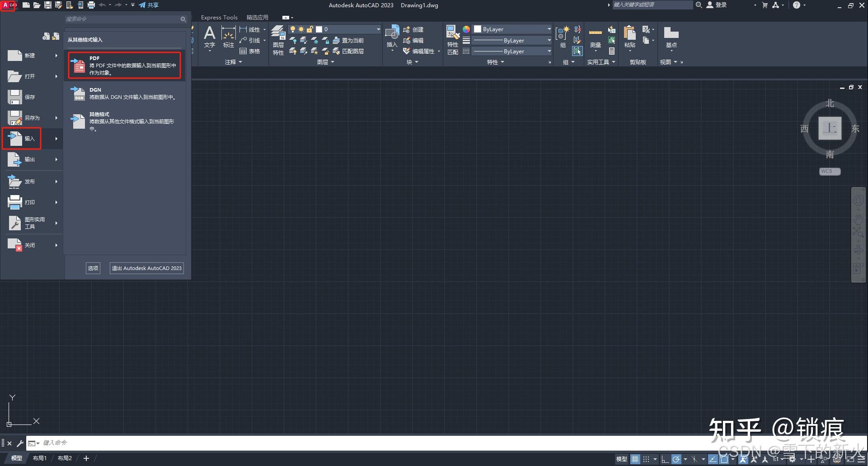Expand the 特性 panel
Image resolution: width=868 pixels, height=466 pixels.
coord(495,62)
